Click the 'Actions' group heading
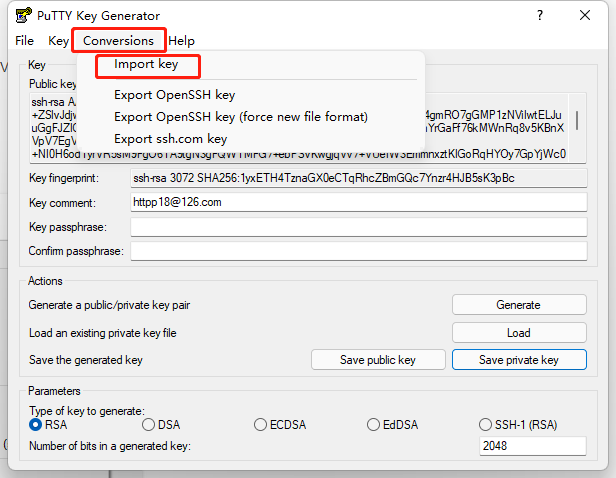Viewport: 616px width, 478px height. coord(45,281)
